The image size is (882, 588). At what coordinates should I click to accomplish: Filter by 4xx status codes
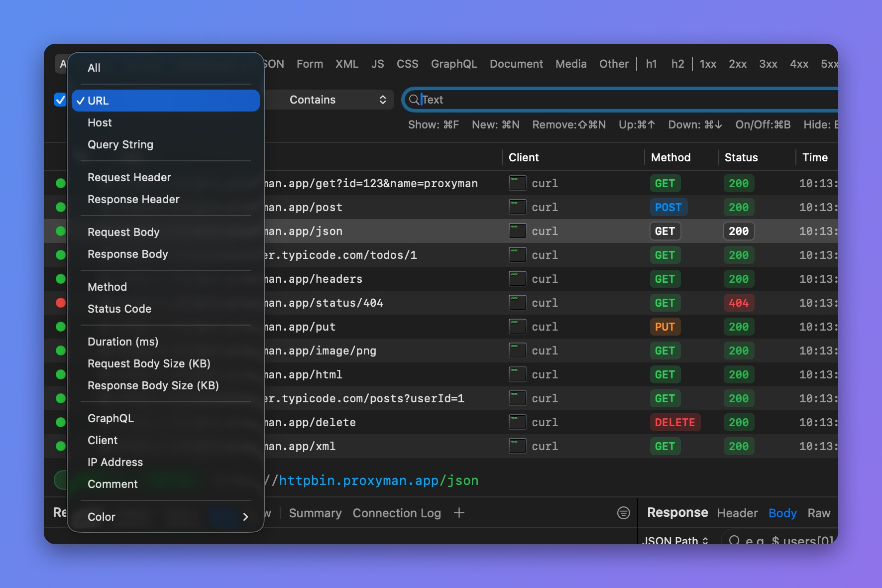(x=799, y=64)
